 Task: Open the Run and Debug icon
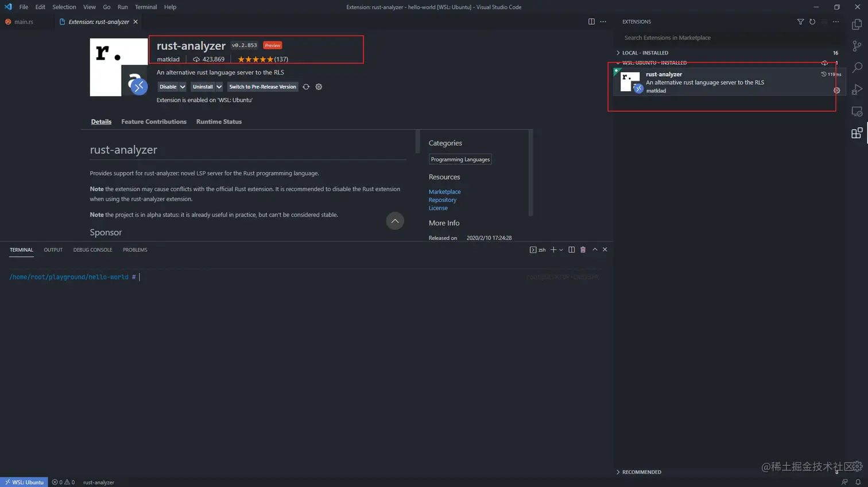[x=858, y=89]
